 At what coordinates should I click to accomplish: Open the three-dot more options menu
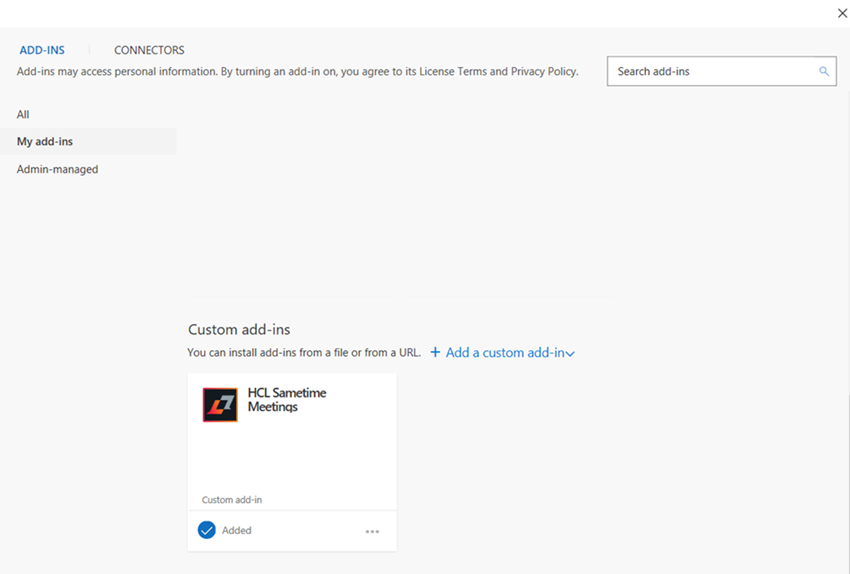click(x=372, y=531)
